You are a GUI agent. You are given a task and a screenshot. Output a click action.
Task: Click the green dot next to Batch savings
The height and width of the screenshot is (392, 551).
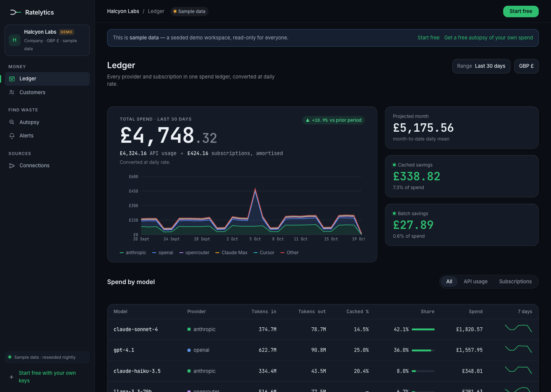point(395,214)
